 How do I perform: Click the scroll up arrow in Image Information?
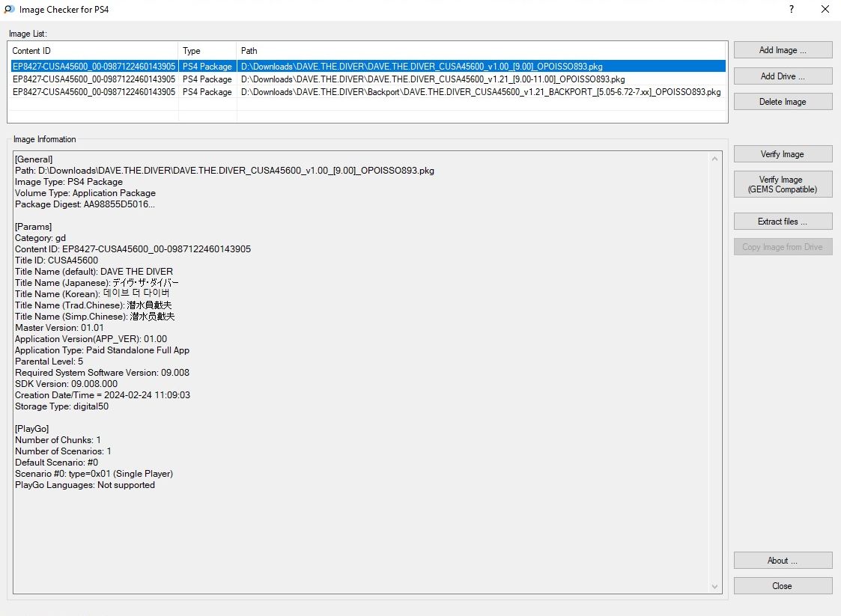tap(715, 159)
